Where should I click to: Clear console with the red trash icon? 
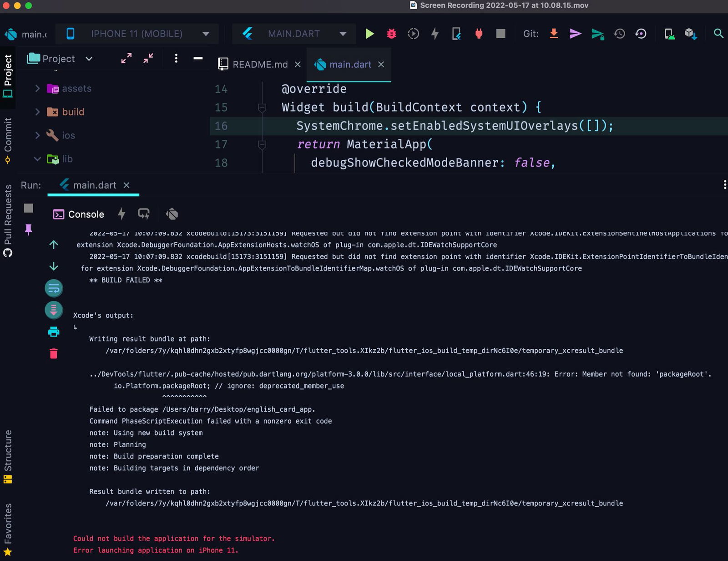point(54,353)
